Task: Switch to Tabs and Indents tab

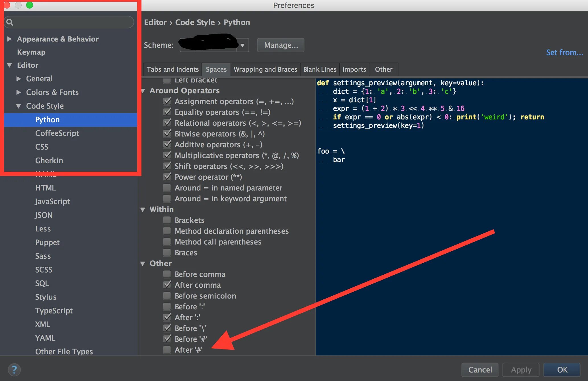Action: tap(172, 69)
